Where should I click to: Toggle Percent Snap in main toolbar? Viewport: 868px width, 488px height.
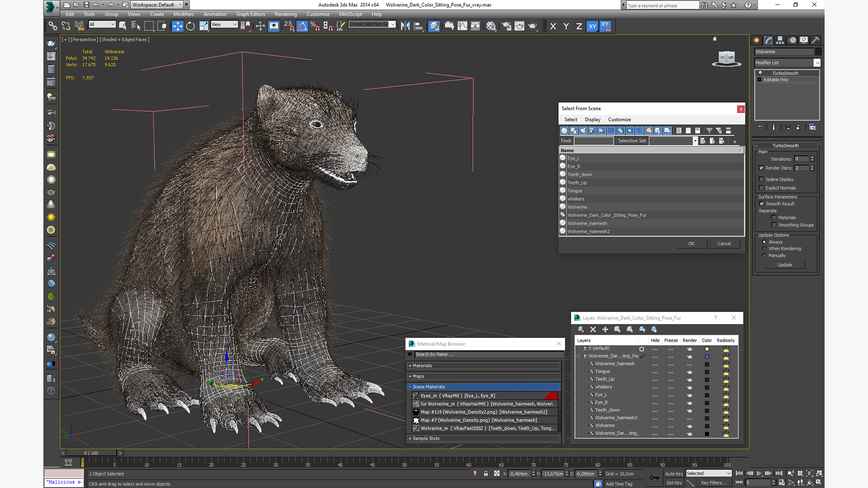point(315,26)
